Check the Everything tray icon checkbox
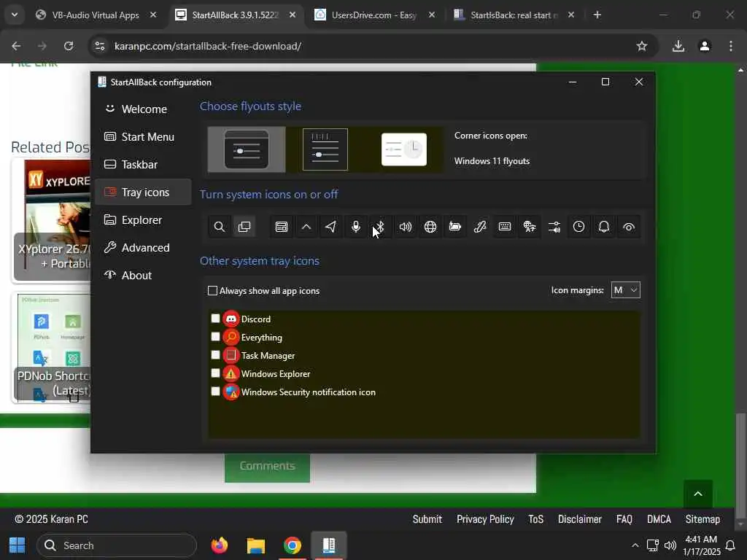This screenshot has height=560, width=747. [215, 337]
